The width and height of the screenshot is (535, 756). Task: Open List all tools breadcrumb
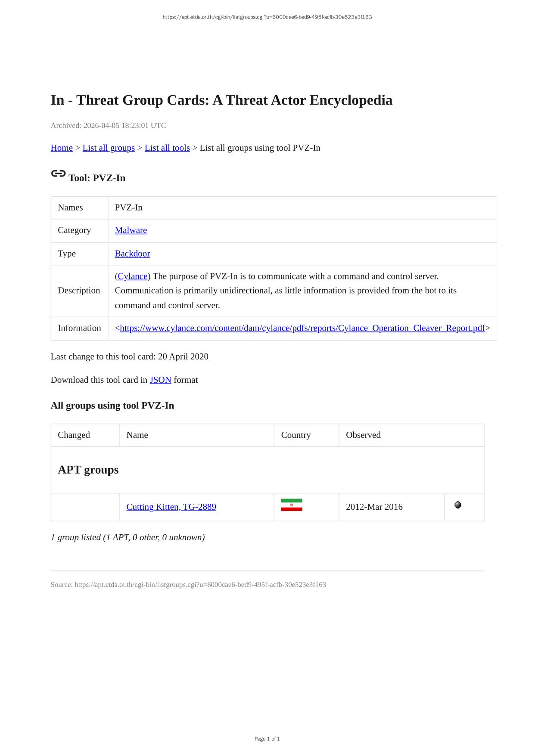pos(167,148)
